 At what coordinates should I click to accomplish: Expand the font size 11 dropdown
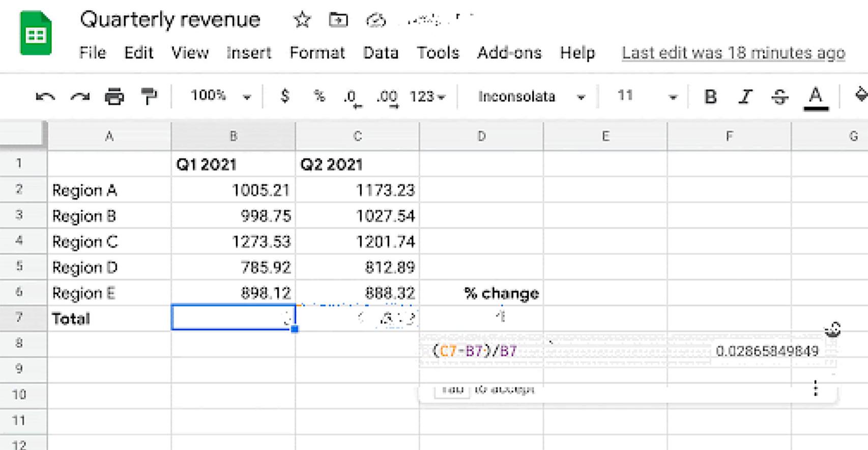[646, 96]
